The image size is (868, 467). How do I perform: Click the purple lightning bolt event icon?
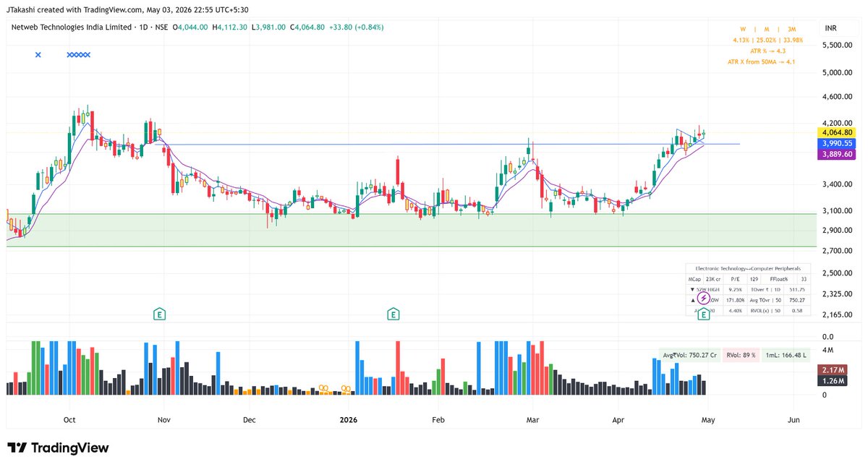[702, 299]
